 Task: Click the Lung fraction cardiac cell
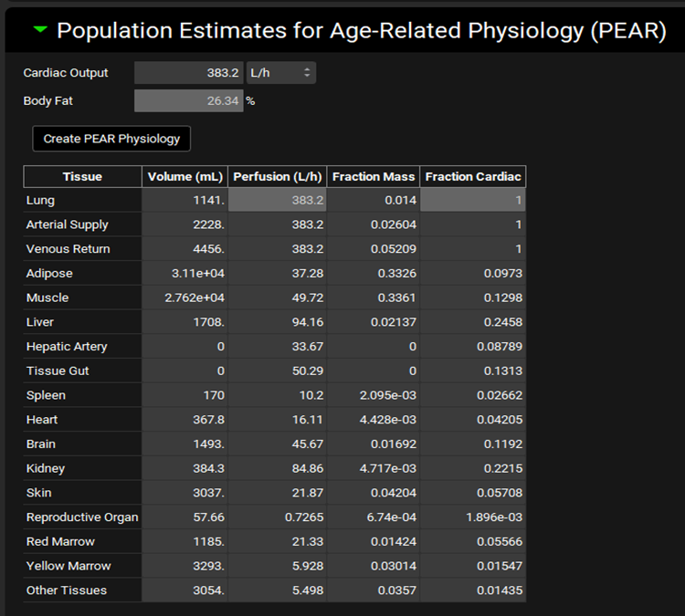(x=473, y=201)
